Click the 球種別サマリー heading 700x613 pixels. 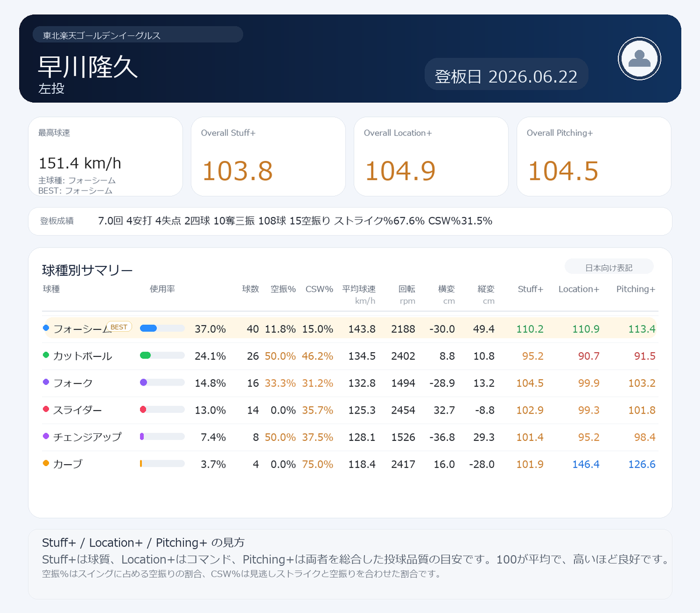pos(87,270)
